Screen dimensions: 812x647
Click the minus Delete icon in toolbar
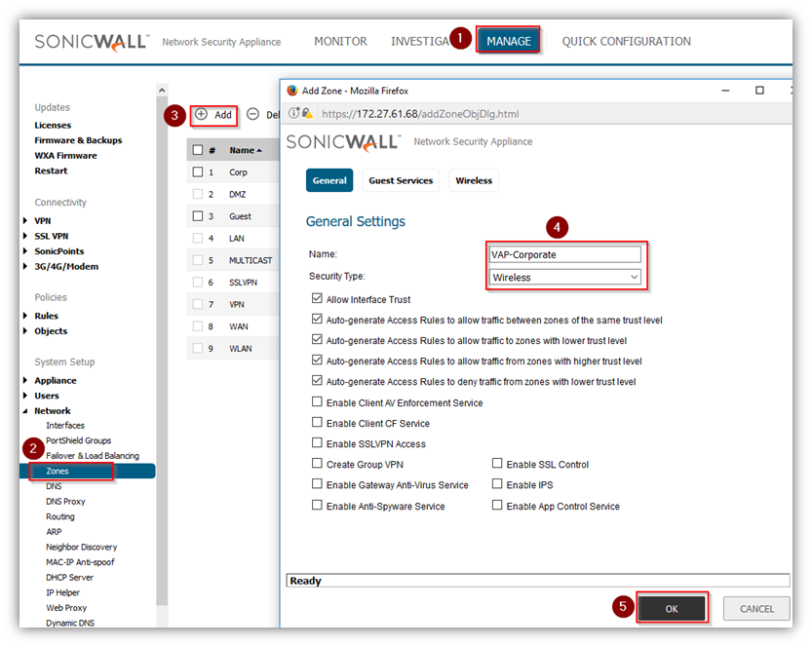coord(252,114)
